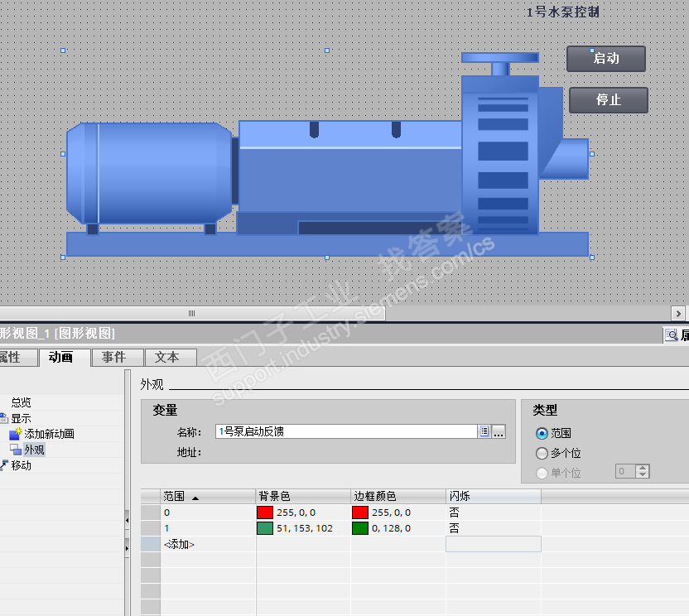Switch to the 动画 animation tab

coord(65,357)
